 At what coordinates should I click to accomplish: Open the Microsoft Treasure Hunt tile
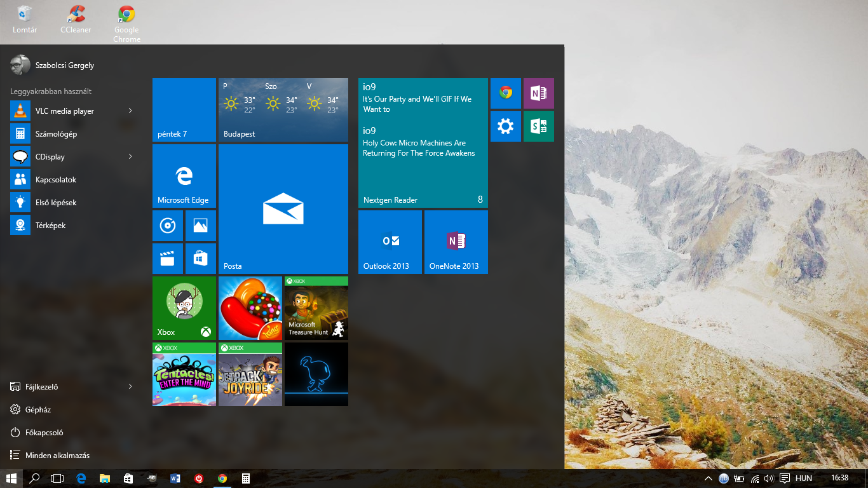[316, 308]
